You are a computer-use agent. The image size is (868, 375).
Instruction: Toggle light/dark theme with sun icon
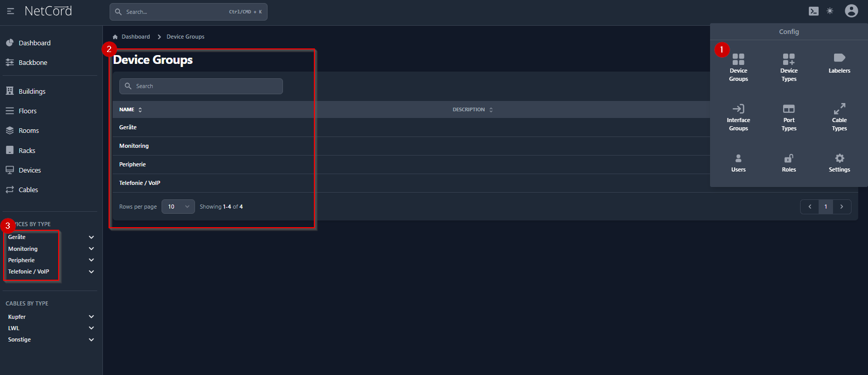pyautogui.click(x=830, y=11)
